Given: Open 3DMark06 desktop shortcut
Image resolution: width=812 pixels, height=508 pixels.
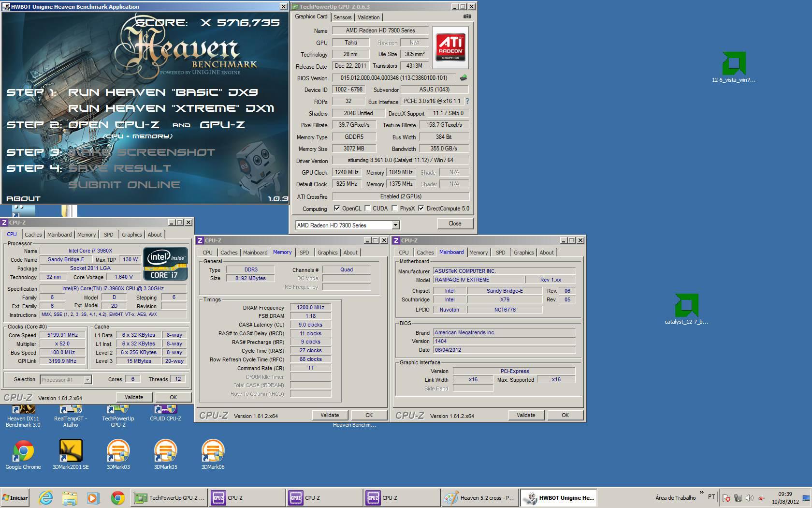Looking at the screenshot, I should tap(213, 455).
